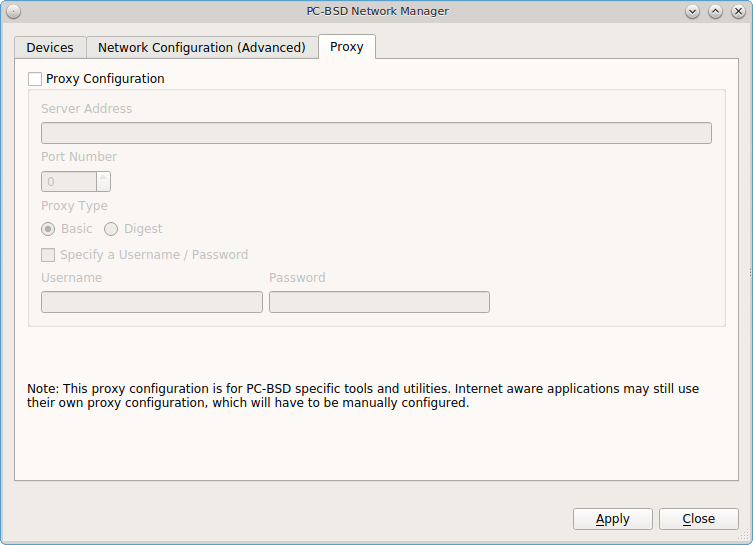Click the Server Address label
753x545 pixels.
[86, 109]
